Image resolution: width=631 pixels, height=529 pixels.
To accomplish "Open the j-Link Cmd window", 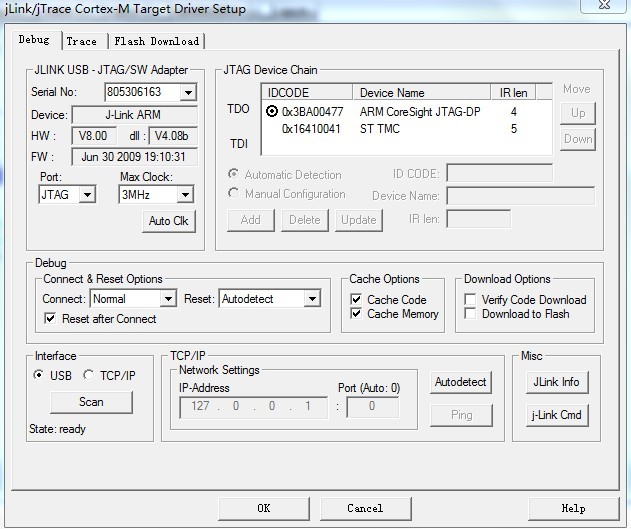I will coord(557,415).
